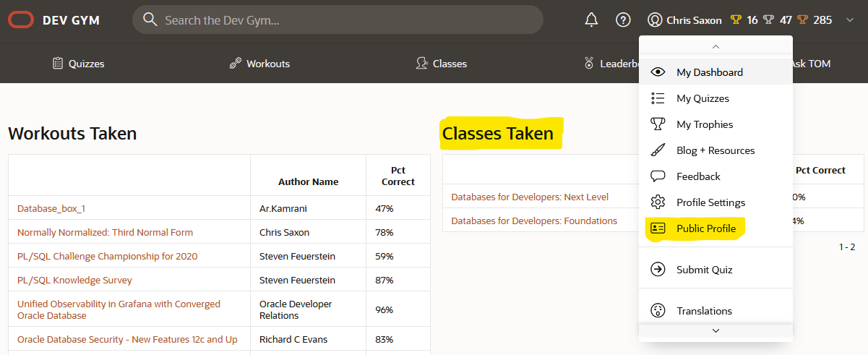This screenshot has width=868, height=355.
Task: Choose My Trophies in the dropdown menu
Action: tap(704, 124)
